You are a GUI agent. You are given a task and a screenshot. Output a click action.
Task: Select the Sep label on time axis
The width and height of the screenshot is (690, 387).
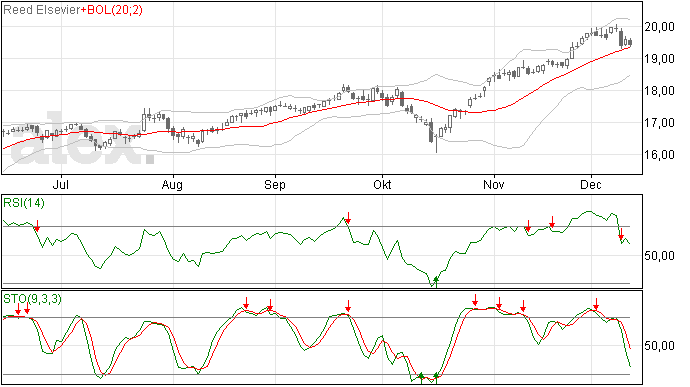tap(275, 184)
